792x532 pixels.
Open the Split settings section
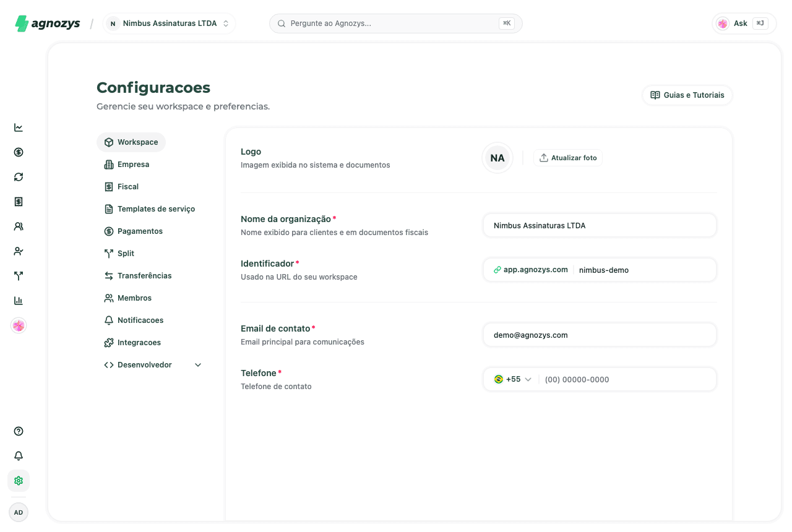coord(119,254)
